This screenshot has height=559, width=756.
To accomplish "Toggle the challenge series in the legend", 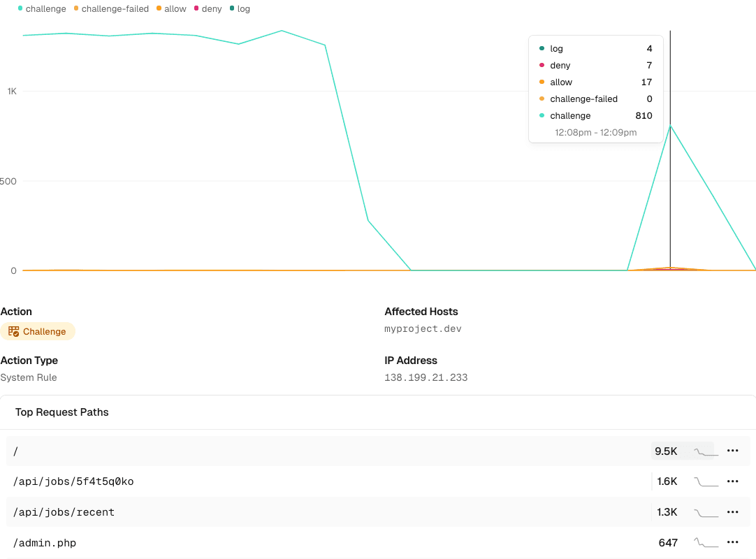I will tap(42, 9).
